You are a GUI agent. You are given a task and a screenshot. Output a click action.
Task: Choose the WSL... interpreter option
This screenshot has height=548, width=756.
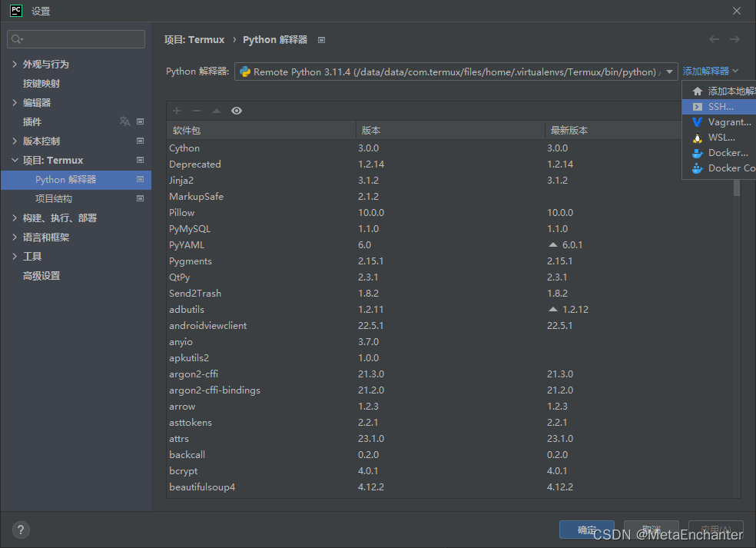tap(719, 138)
